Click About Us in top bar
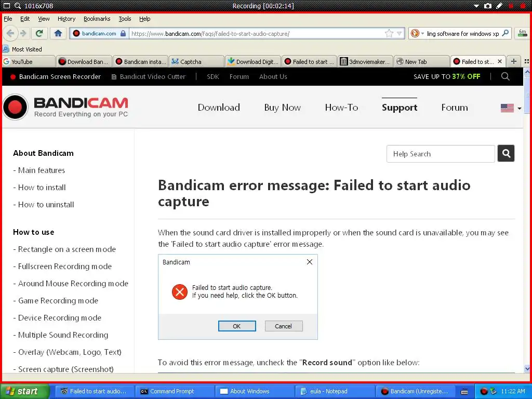 click(273, 77)
